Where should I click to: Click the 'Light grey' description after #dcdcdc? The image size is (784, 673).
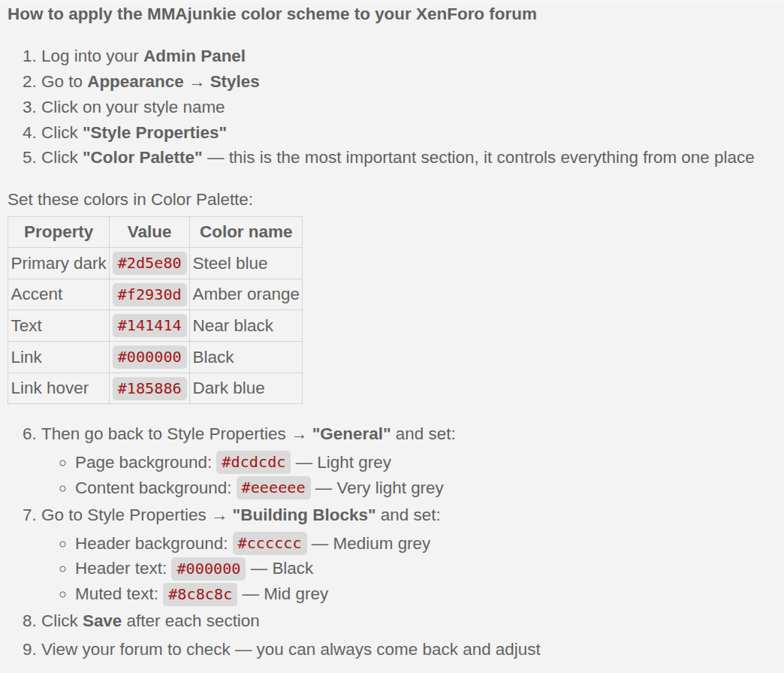pyautogui.click(x=354, y=463)
